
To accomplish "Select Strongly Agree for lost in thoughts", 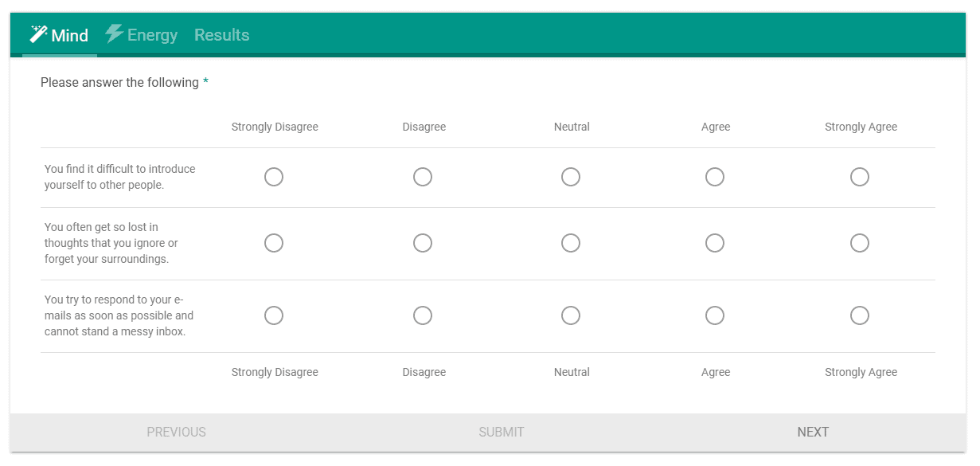I will pyautogui.click(x=860, y=243).
